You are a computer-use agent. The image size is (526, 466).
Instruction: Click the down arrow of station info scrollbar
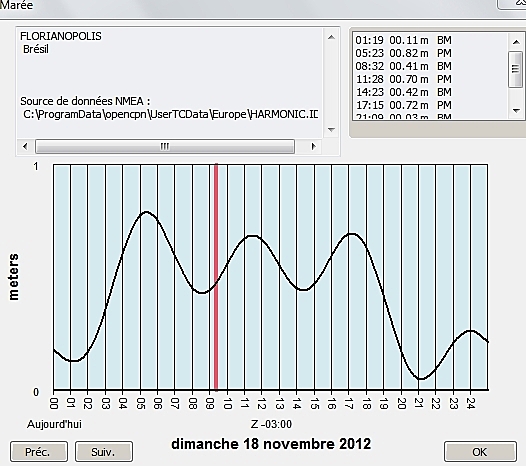(331, 130)
